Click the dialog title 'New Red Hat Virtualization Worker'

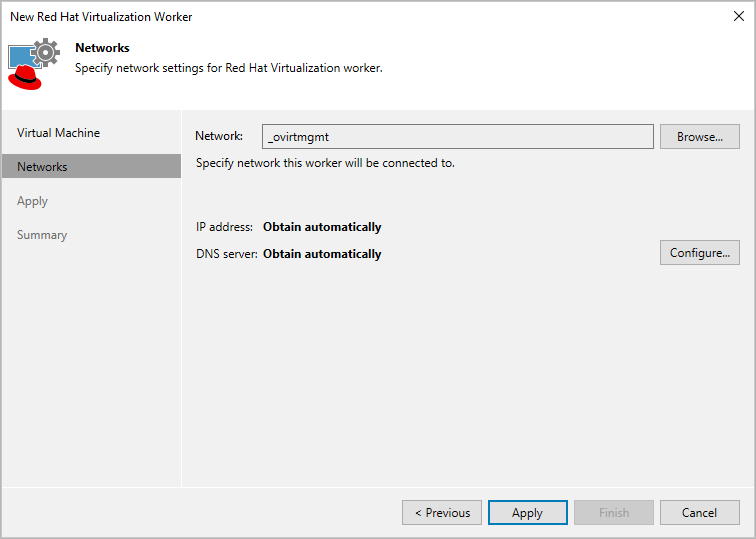pyautogui.click(x=101, y=16)
